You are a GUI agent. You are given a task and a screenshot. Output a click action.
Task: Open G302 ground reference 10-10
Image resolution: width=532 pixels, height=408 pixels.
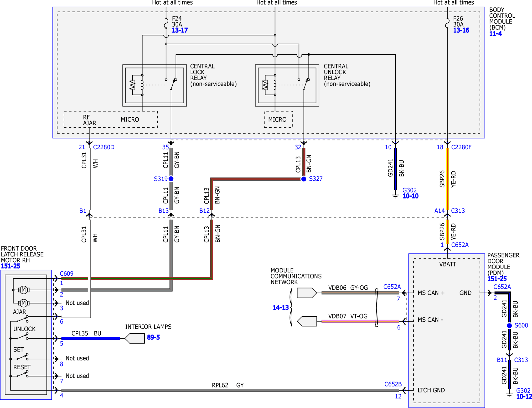coord(410,196)
